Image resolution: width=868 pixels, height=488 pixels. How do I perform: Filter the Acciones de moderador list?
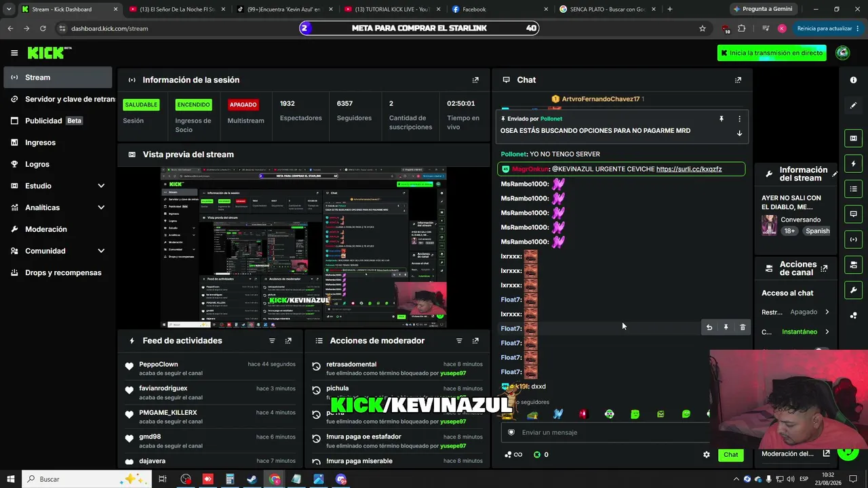[459, 341]
